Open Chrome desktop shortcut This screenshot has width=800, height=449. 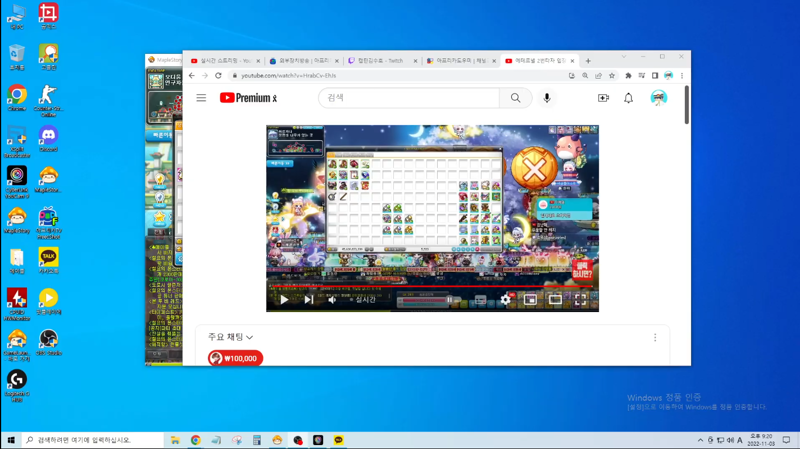[17, 98]
